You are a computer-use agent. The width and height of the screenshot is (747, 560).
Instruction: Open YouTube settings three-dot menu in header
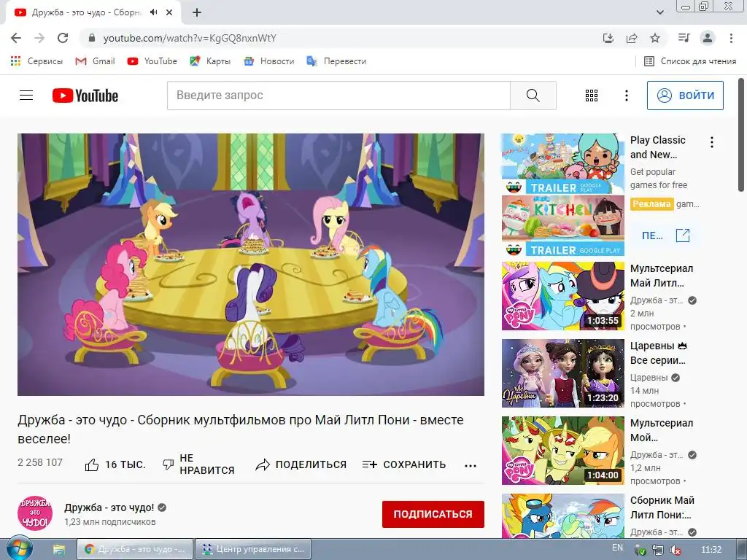(627, 96)
